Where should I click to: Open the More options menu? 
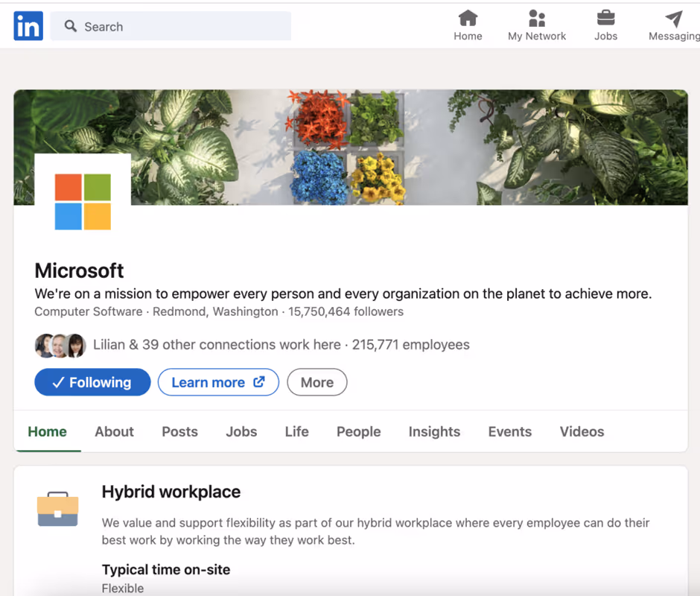316,382
